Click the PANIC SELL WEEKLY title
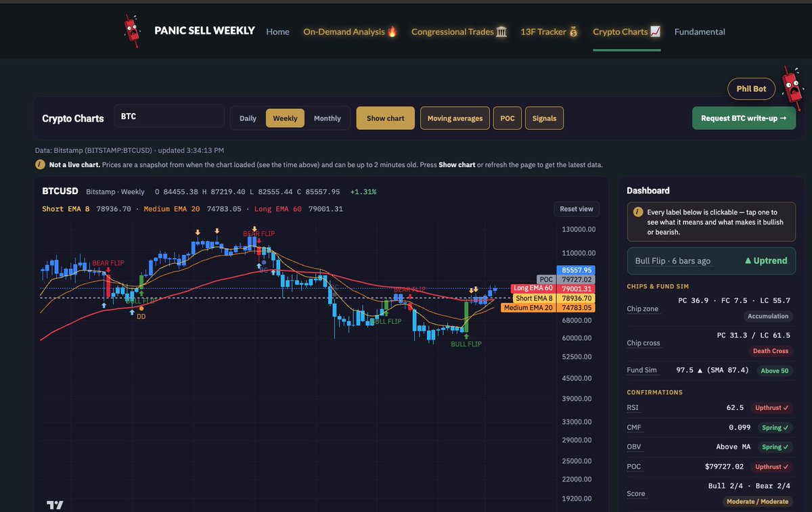Viewport: 812px width, 512px height. tap(204, 30)
